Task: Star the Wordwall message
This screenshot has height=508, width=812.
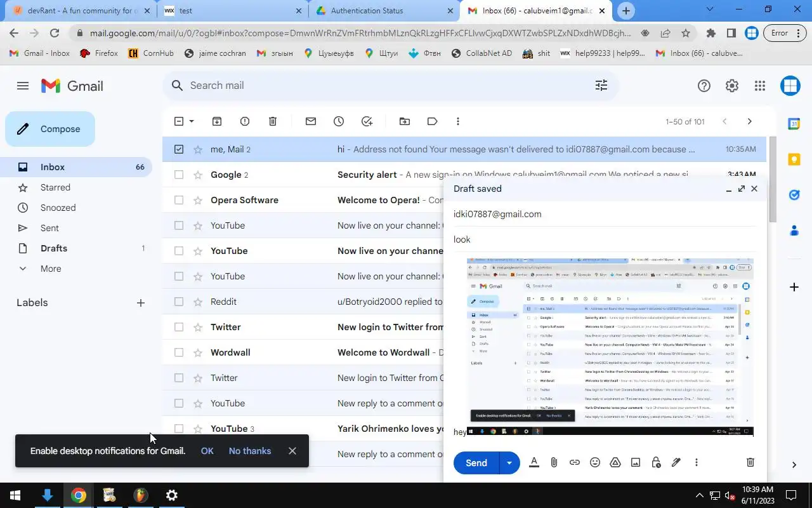Action: pyautogui.click(x=197, y=352)
